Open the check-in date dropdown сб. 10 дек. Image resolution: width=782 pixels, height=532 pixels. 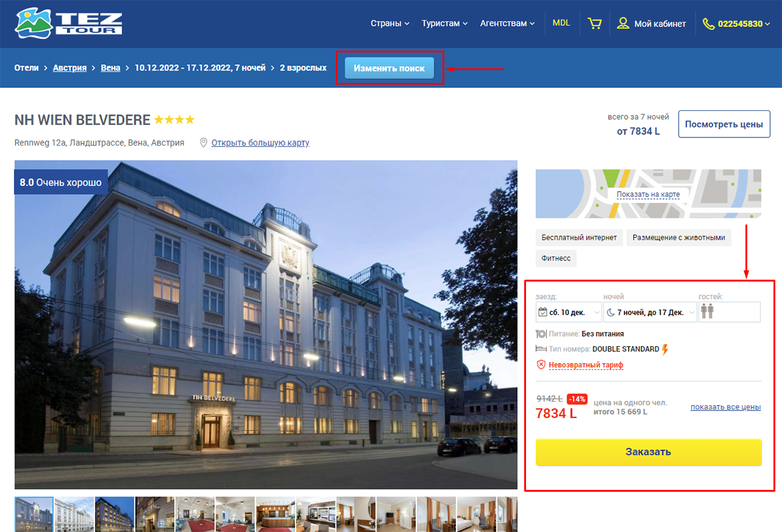coord(569,312)
